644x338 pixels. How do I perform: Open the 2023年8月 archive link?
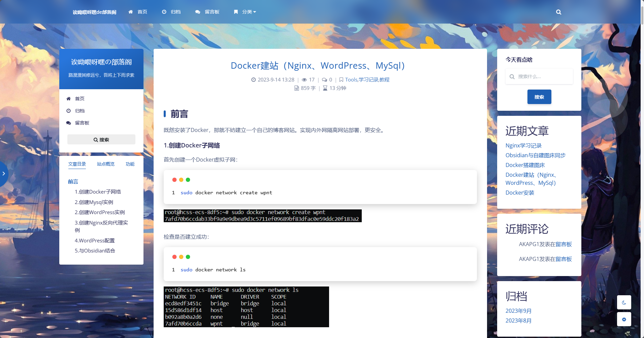[518, 321]
